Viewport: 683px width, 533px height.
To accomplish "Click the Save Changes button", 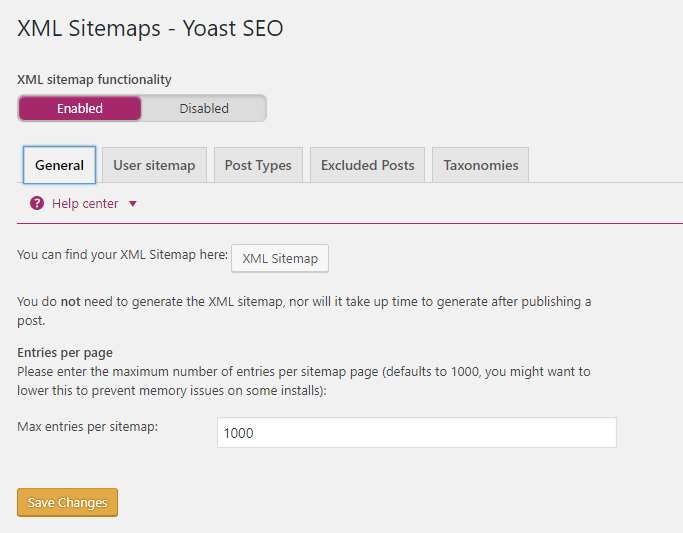I will click(x=68, y=502).
